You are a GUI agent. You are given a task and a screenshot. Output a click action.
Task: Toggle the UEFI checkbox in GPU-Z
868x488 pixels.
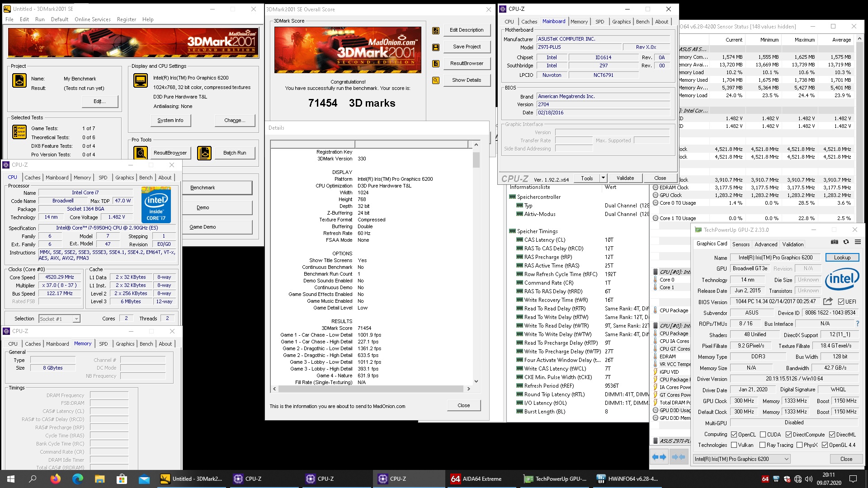click(x=841, y=301)
